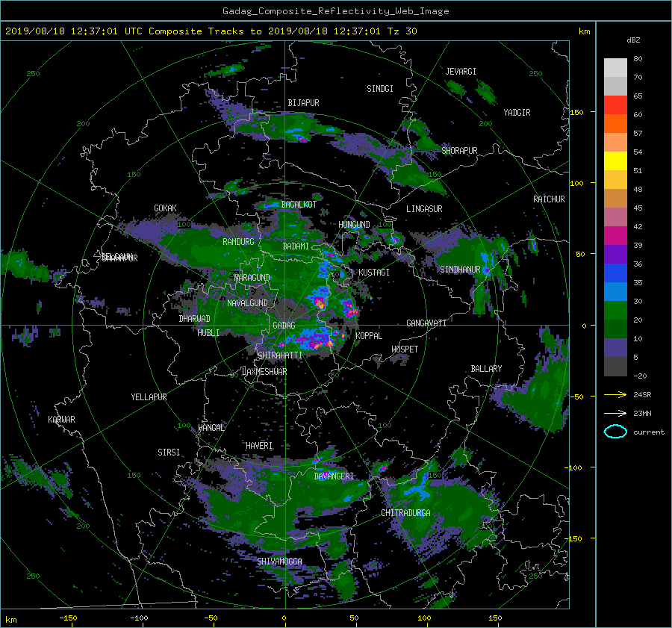Select the red 60–65 dBZ legend swatch
This screenshot has height=628, width=672.
(x=615, y=105)
